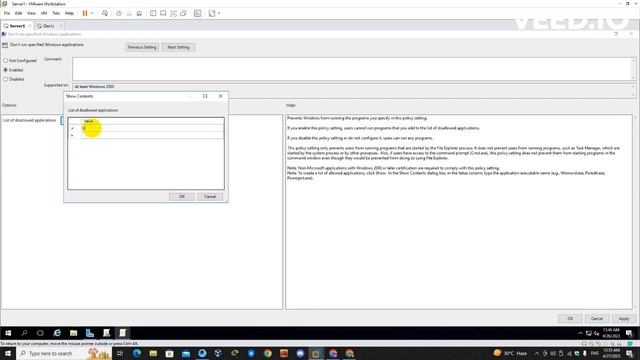This screenshot has width=640, height=360.
Task: Open the File menu in VMware
Action: click(7, 13)
